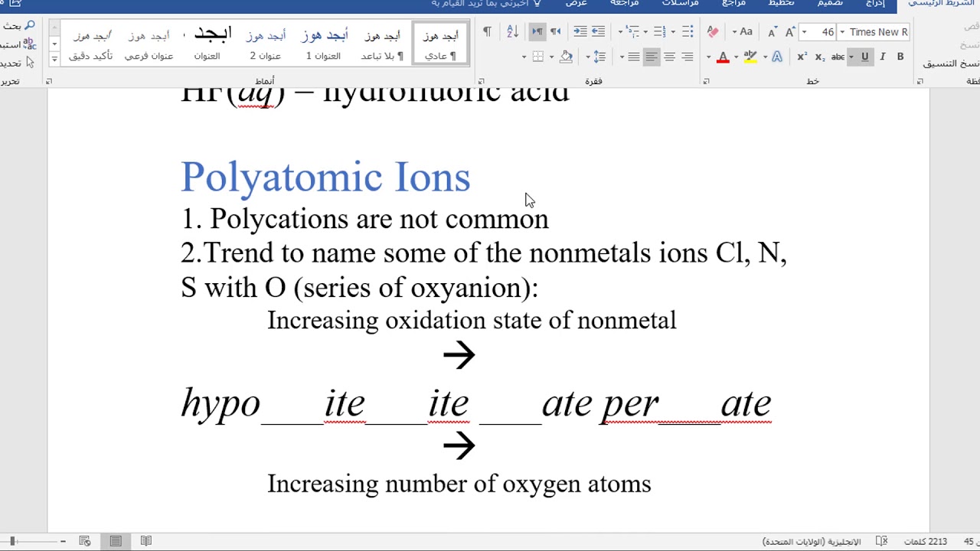Open the مراجع (References) ribbon tab
The width and height of the screenshot is (980, 551).
tap(733, 4)
